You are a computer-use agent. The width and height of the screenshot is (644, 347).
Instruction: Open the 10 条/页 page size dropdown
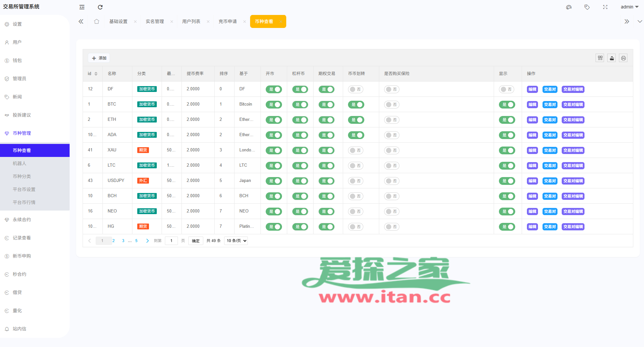coord(236,241)
